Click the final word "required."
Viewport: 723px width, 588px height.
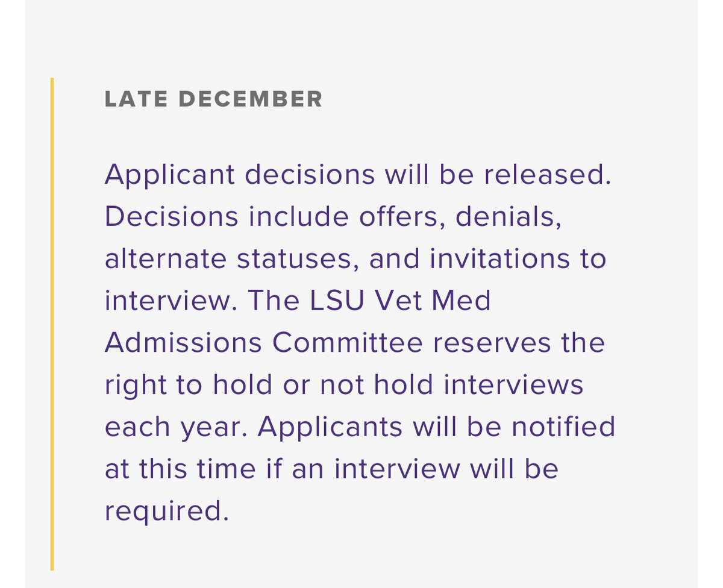[x=167, y=513]
